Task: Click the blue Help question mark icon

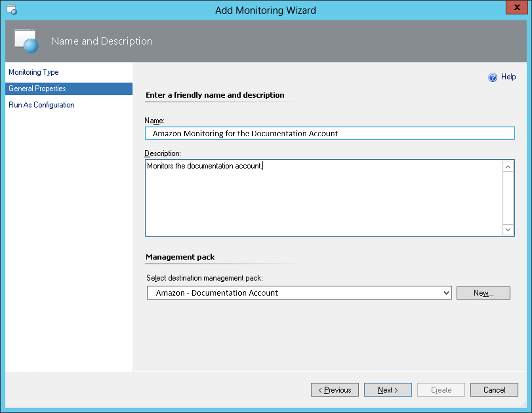Action: pos(493,77)
